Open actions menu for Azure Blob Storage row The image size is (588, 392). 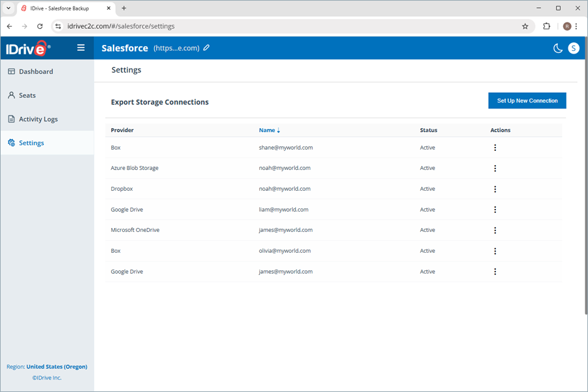[495, 169]
